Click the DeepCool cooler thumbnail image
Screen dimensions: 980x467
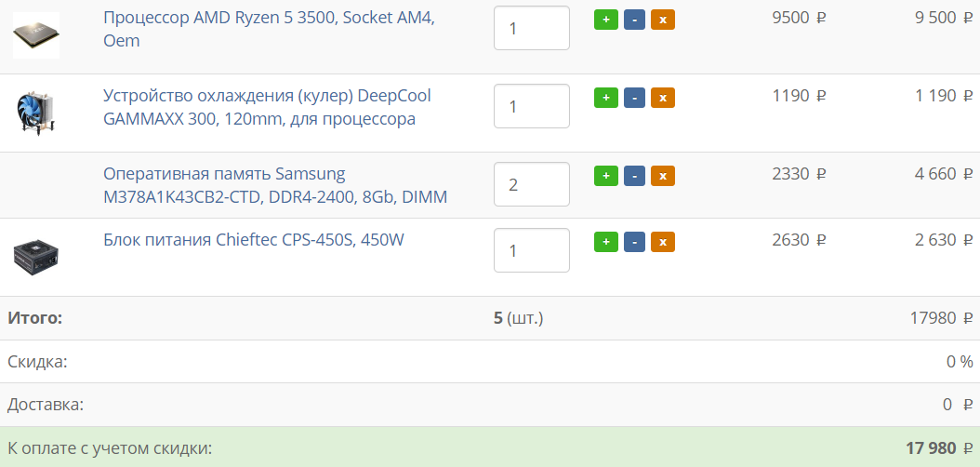tap(36, 113)
